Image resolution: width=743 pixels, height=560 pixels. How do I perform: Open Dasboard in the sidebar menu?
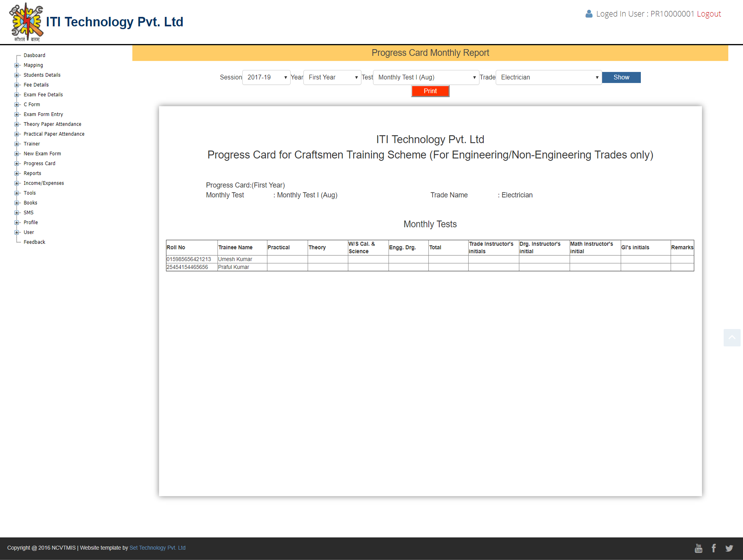tap(34, 55)
